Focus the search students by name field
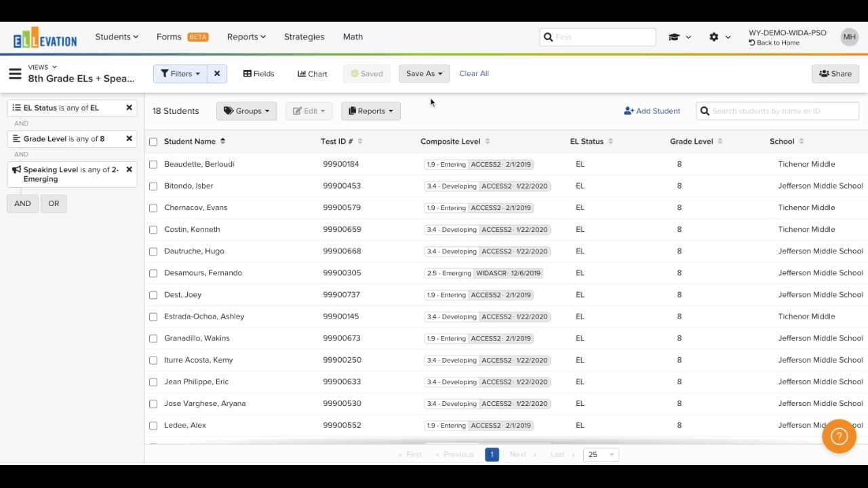 (777, 111)
